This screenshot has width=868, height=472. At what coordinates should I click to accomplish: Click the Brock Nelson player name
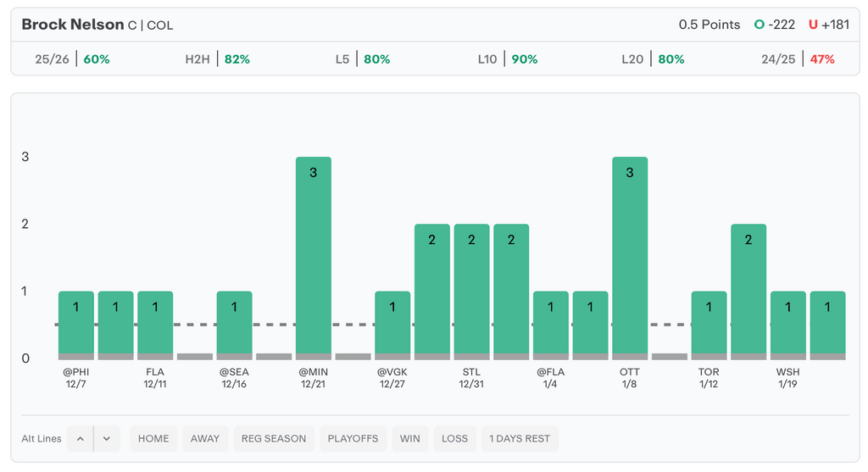click(72, 25)
